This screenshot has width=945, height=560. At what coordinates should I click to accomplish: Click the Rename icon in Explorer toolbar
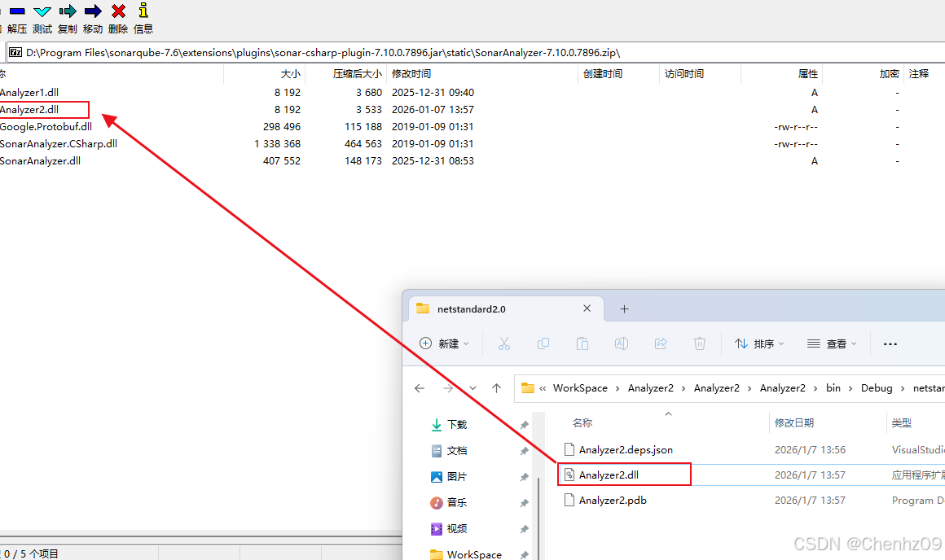tap(622, 343)
